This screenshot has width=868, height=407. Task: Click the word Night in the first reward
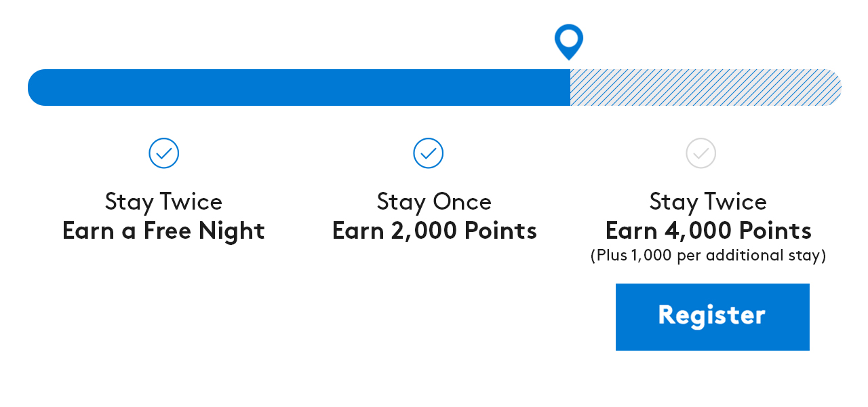[x=231, y=231]
